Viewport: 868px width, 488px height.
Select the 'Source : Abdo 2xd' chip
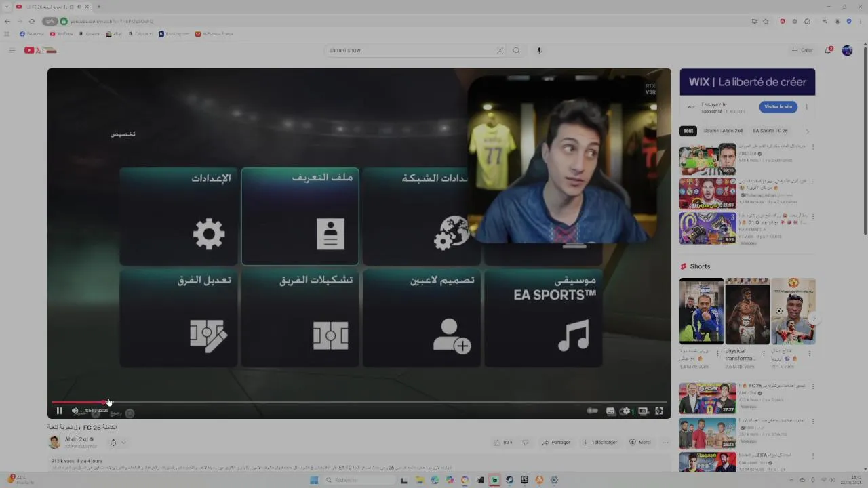[x=723, y=131]
